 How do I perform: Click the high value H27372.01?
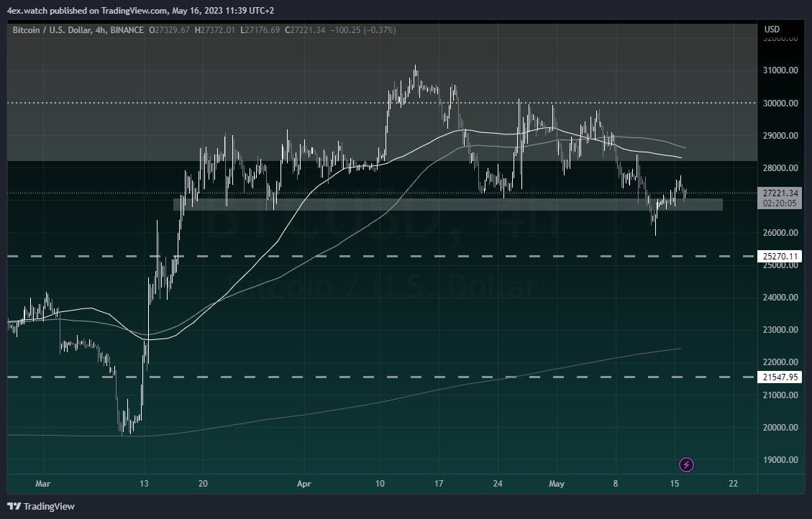coord(214,30)
